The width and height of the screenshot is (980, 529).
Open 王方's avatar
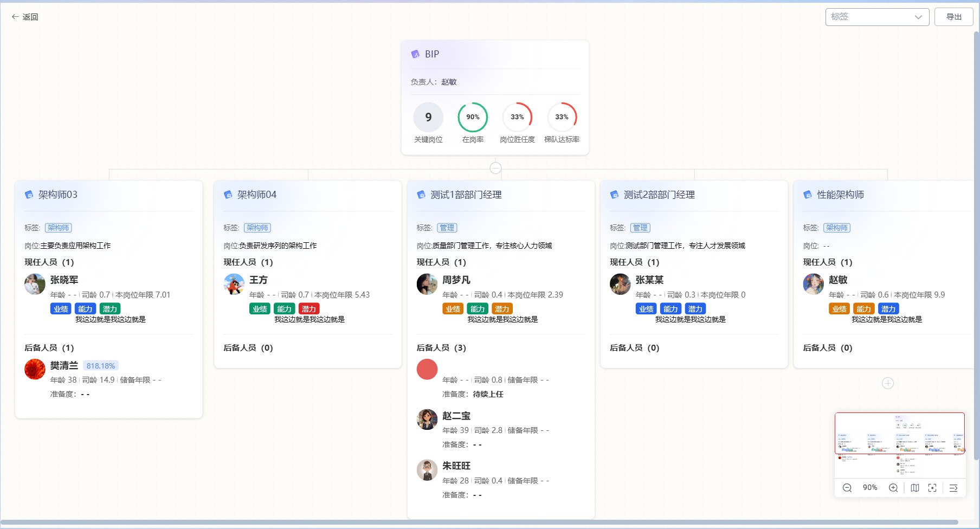tap(234, 284)
